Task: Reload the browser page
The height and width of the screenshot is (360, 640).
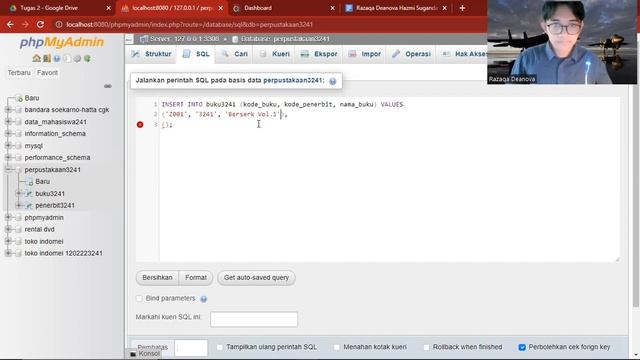Action: coord(40,24)
